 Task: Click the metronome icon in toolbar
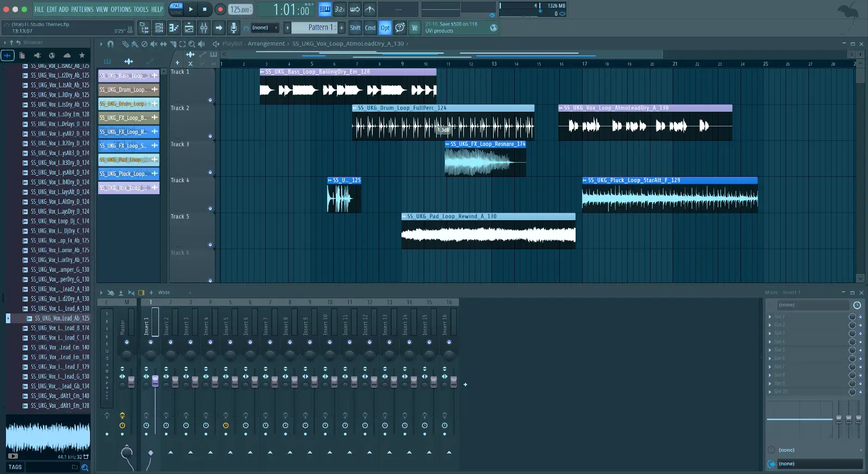[370, 9]
